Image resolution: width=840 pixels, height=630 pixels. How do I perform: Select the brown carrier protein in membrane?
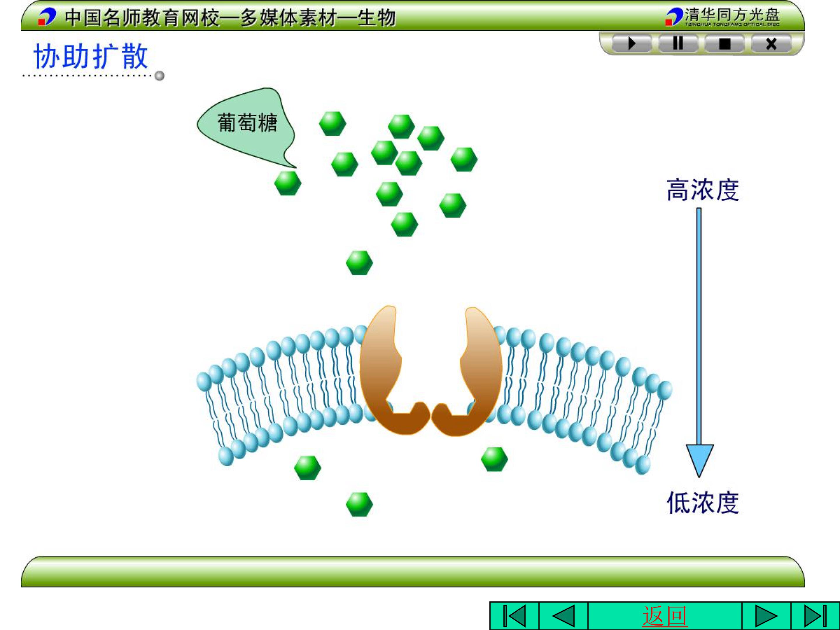[x=431, y=371]
